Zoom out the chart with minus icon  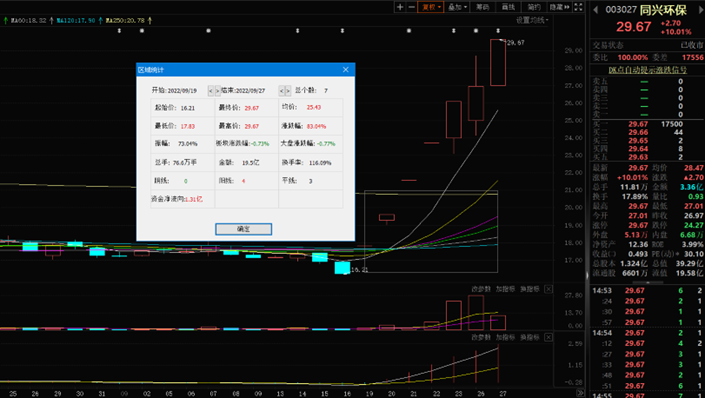pos(411,7)
